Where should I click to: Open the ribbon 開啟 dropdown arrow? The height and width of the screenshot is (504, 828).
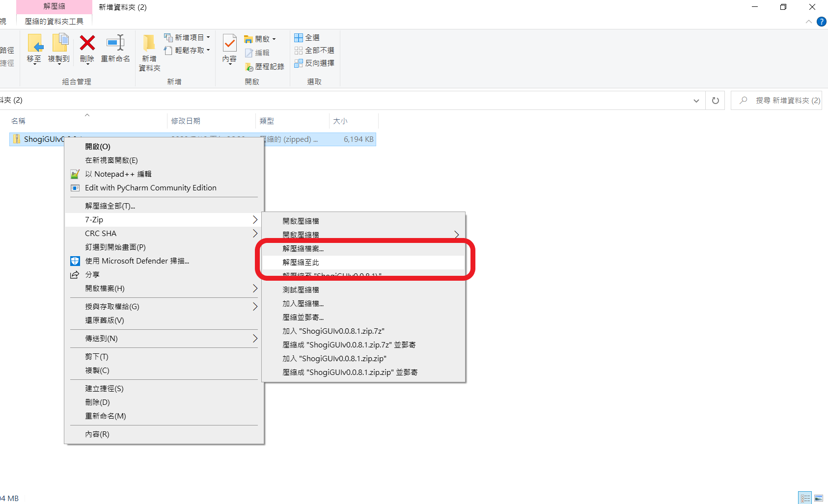274,39
